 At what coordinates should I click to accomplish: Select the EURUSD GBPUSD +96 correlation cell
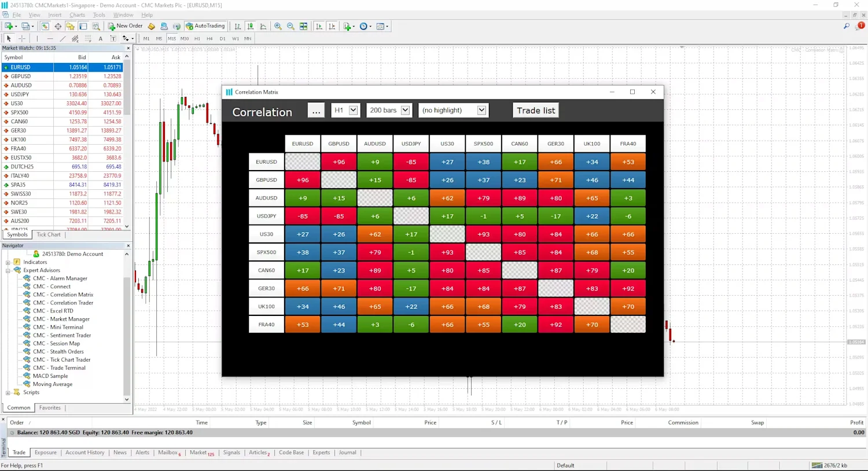click(x=339, y=161)
